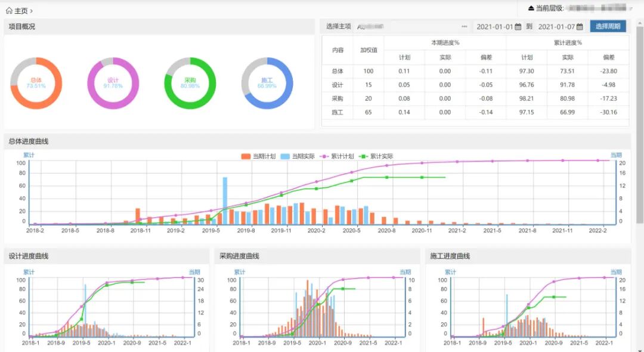Click the 选择周期 button

click(608, 26)
